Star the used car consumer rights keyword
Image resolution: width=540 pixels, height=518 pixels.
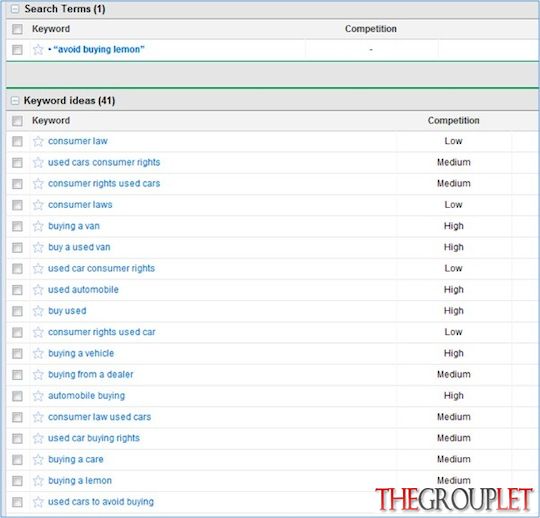[x=38, y=269]
